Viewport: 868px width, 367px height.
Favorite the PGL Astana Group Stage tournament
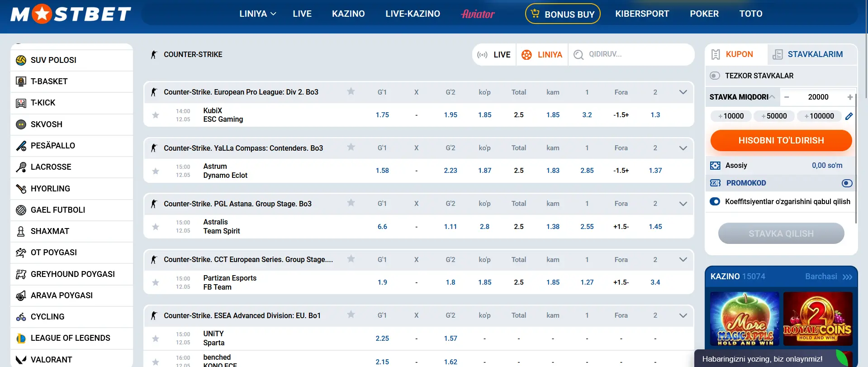coord(351,203)
